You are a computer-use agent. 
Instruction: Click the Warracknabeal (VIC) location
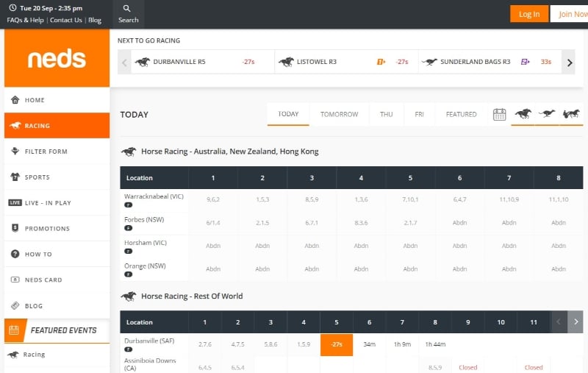(x=154, y=196)
